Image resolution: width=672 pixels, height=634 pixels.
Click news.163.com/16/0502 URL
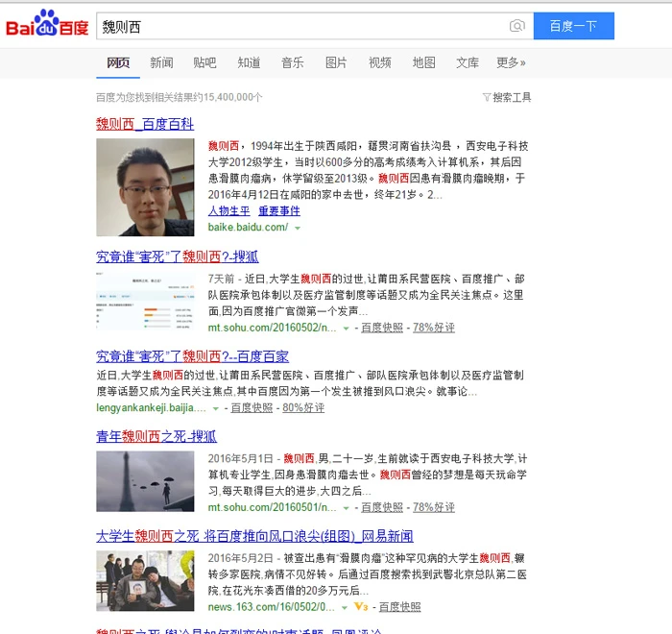(x=272, y=607)
